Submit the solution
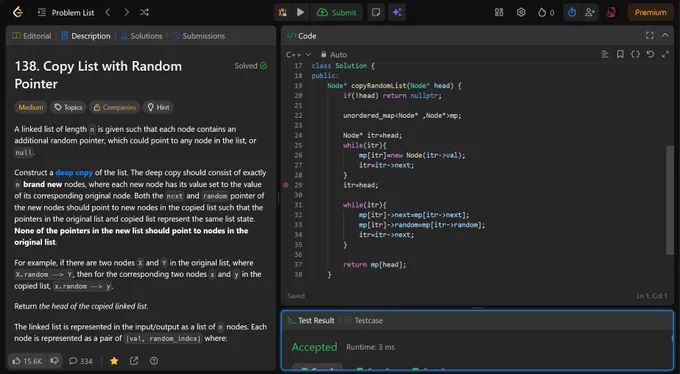The width and height of the screenshot is (680, 374). 337,13
